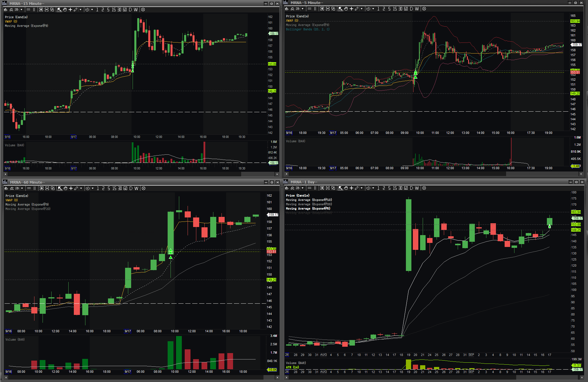Click circled X icon in 60 Minute chart toolbar
The image size is (588, 382).
(x=144, y=188)
